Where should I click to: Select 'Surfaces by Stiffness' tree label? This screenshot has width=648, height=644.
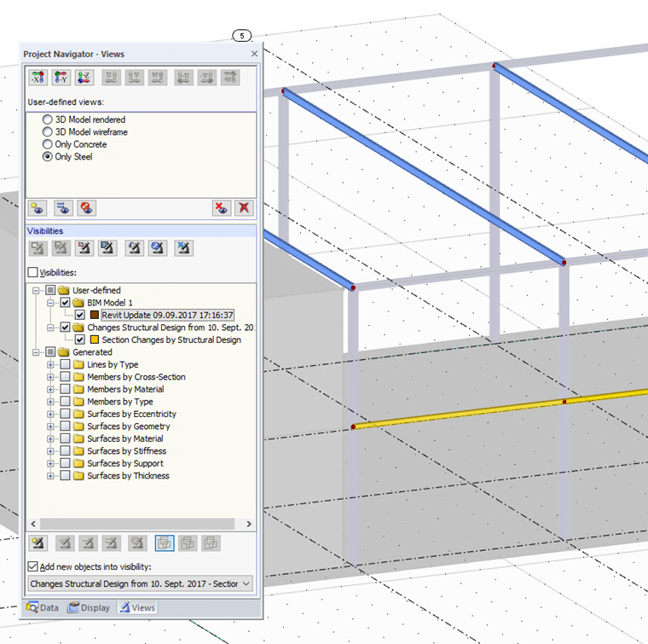[127, 451]
